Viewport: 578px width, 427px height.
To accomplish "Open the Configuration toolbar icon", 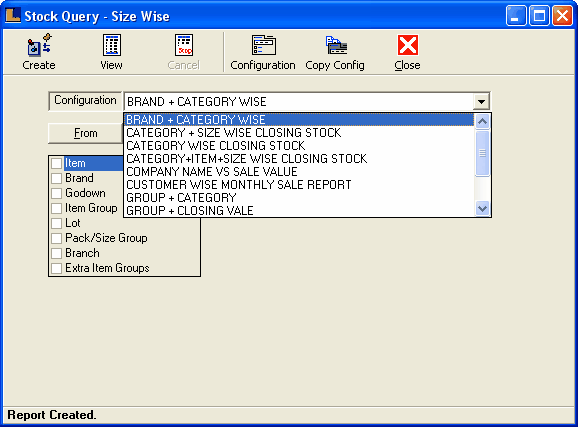I will pos(263,45).
